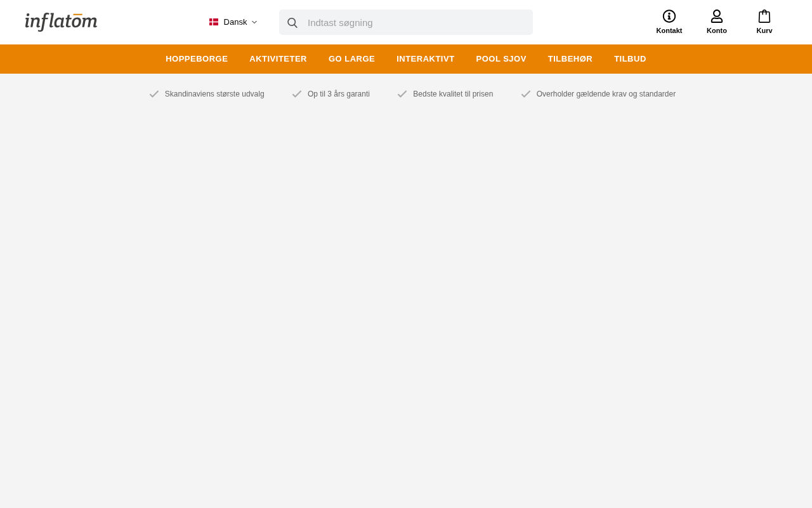Click checkmark beside Bedste kvalitet til prisen
The image size is (812, 508).
click(402, 94)
